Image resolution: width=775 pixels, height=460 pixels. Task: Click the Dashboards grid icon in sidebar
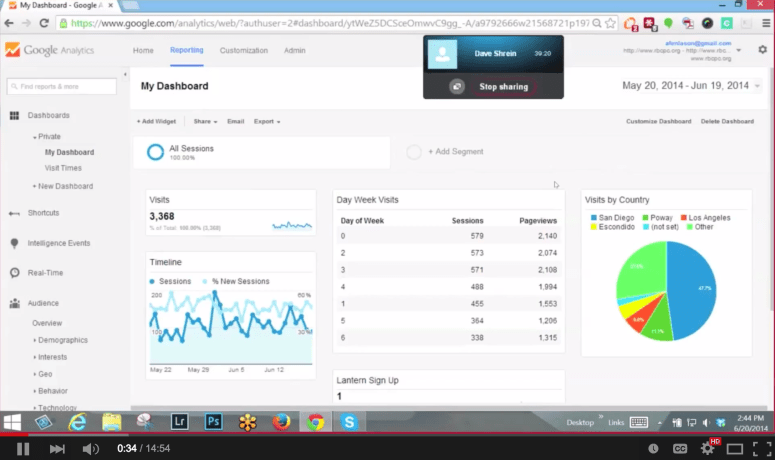(14, 116)
